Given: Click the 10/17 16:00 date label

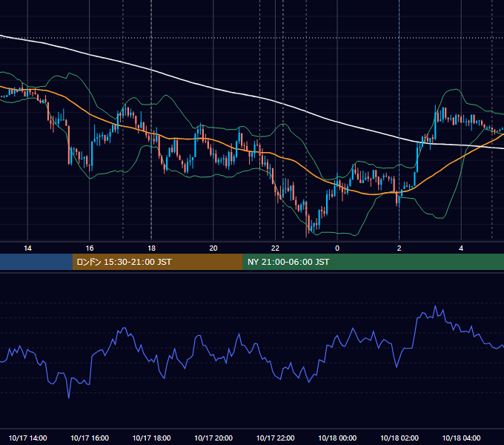Looking at the screenshot, I should [x=90, y=438].
